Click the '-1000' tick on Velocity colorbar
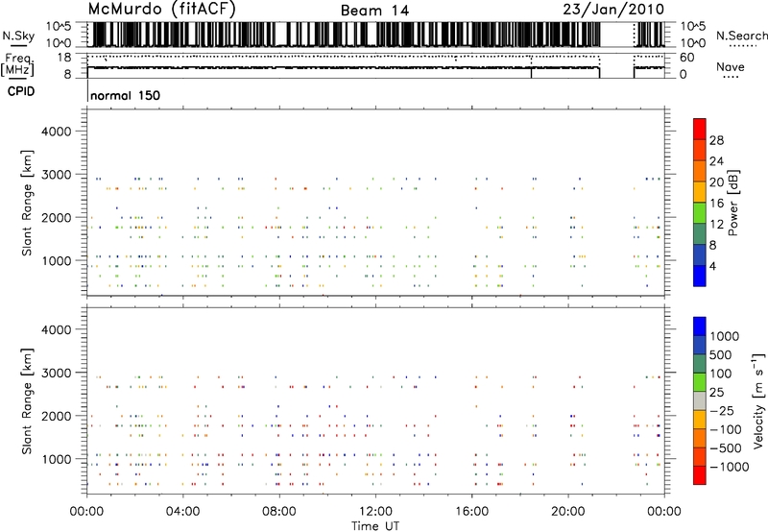 (x=730, y=467)
